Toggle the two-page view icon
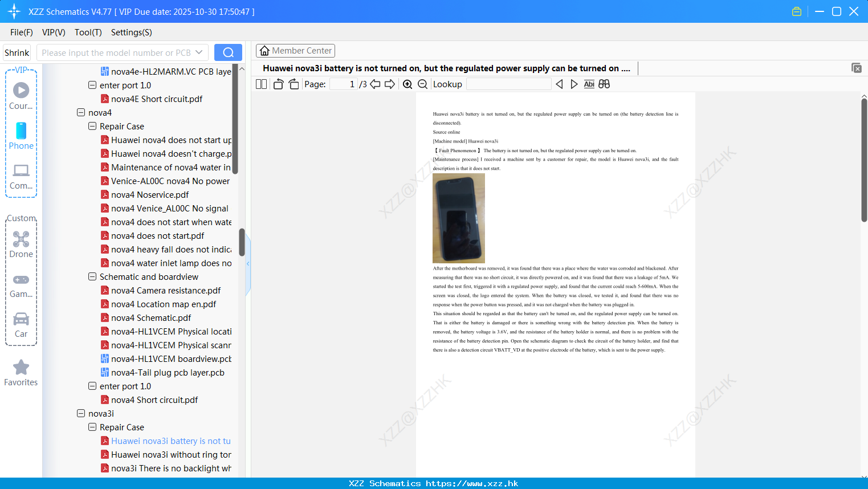 coord(261,84)
